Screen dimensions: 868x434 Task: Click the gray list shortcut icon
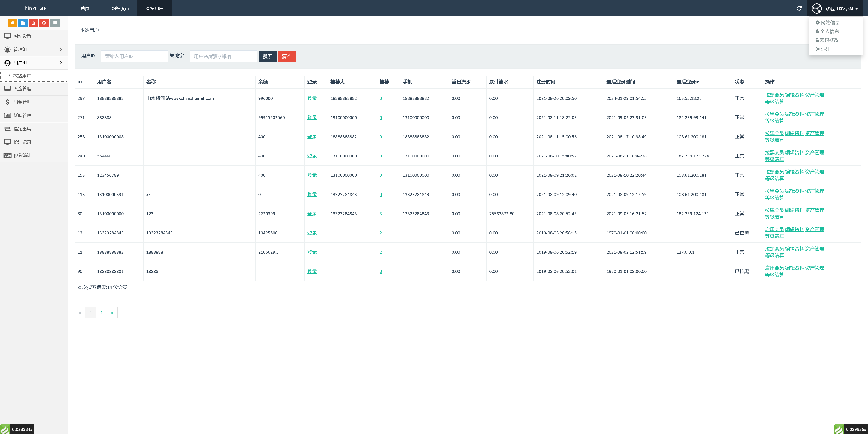pyautogui.click(x=55, y=23)
